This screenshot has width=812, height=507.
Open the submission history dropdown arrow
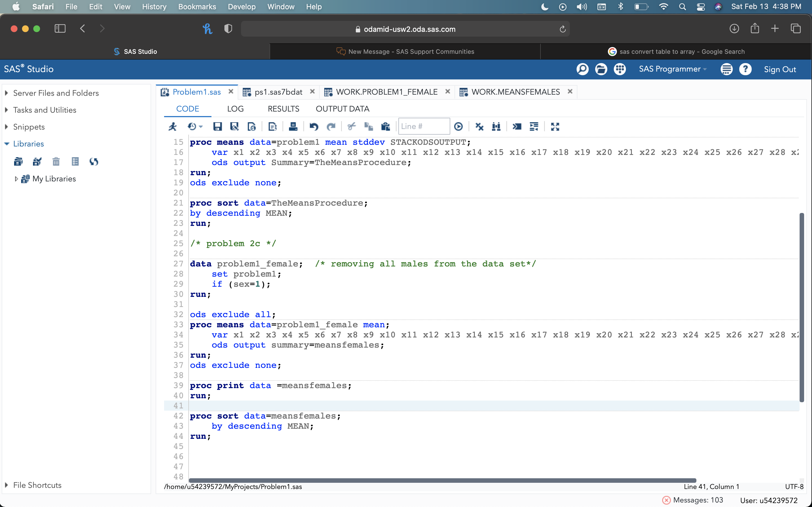click(201, 126)
